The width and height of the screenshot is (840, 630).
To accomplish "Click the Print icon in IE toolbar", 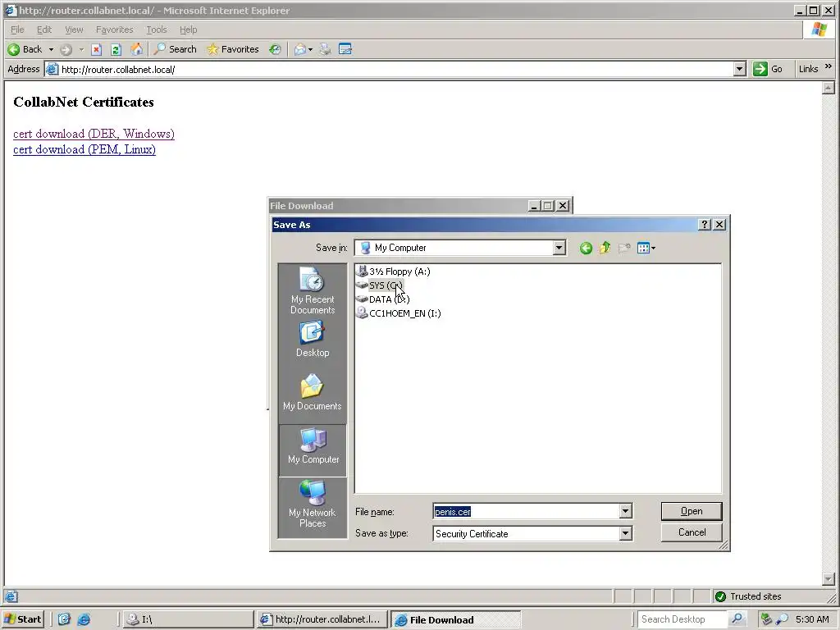I will pos(325,49).
